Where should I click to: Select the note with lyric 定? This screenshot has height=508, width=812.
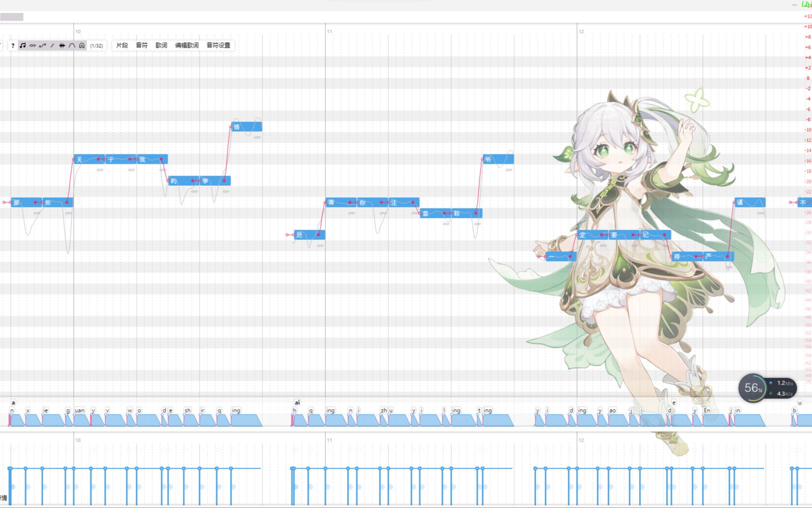click(x=593, y=235)
